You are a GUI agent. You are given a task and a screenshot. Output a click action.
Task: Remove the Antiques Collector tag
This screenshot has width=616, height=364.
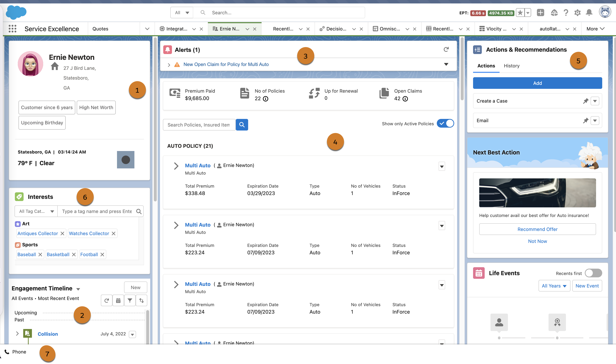[62, 233]
